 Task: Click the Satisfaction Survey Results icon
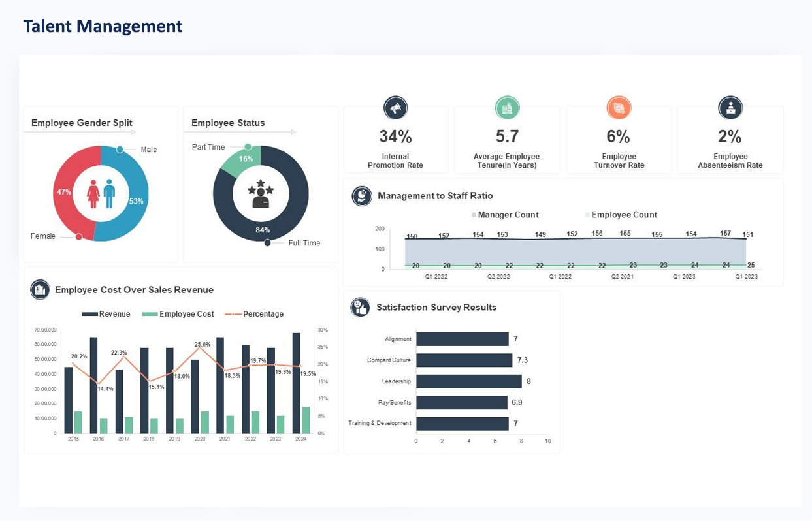click(360, 308)
